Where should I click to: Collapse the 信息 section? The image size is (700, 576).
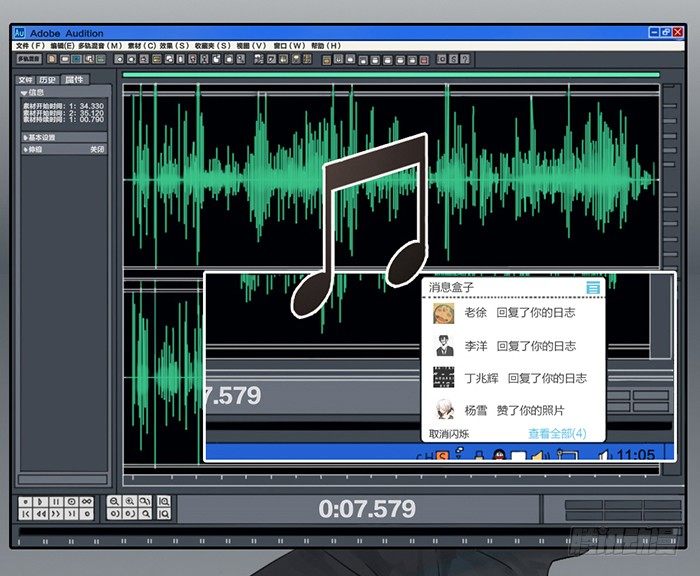(26, 93)
